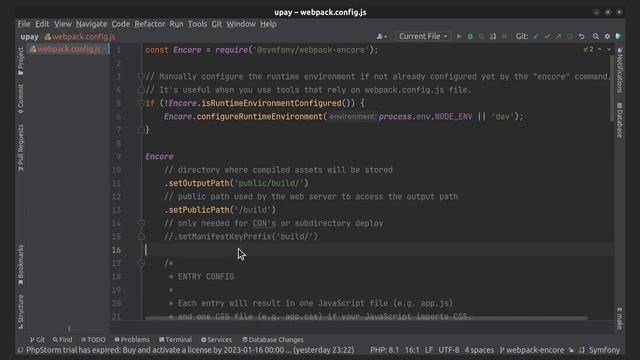
Task: Open the Services tool window tab
Action: coord(216,340)
